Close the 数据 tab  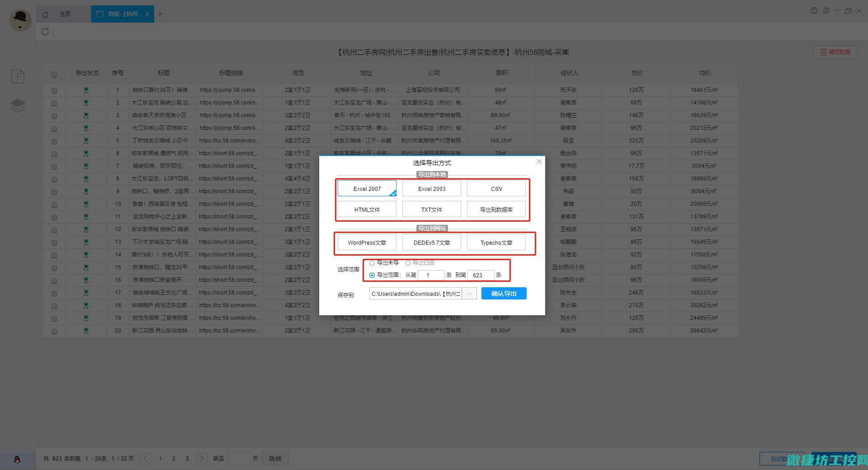147,14
